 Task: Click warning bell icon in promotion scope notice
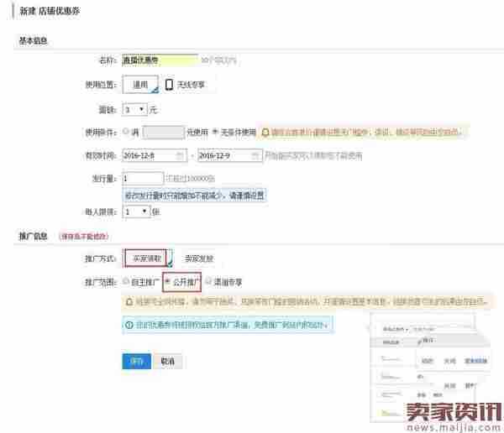pyautogui.click(x=129, y=300)
